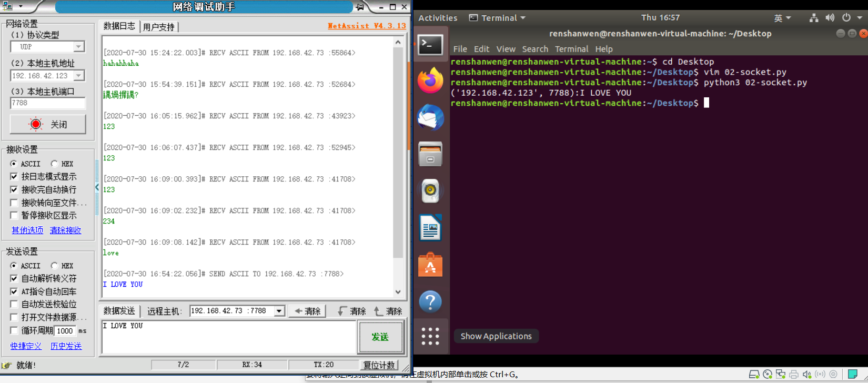Switch to 数据日志 tab
The image size is (868, 383).
119,26
